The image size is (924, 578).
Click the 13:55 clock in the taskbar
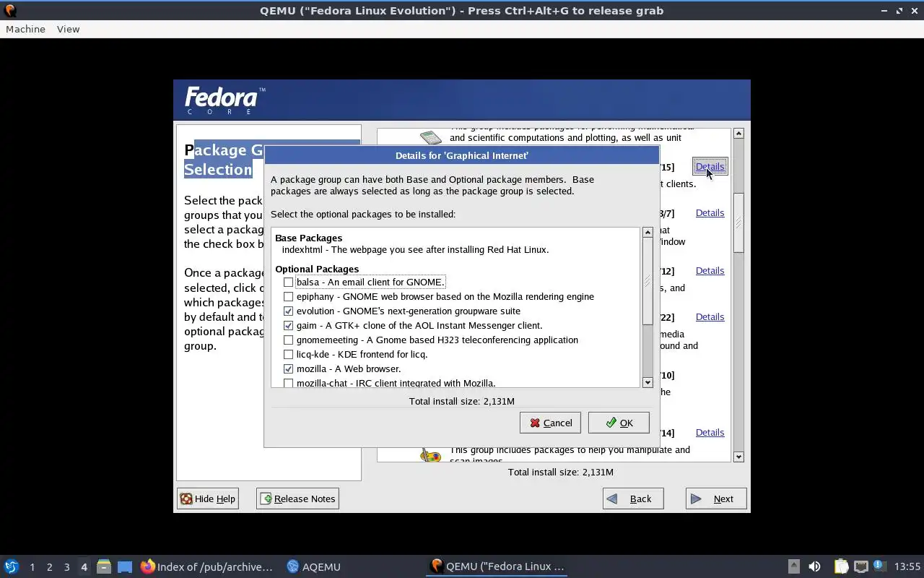[907, 566]
